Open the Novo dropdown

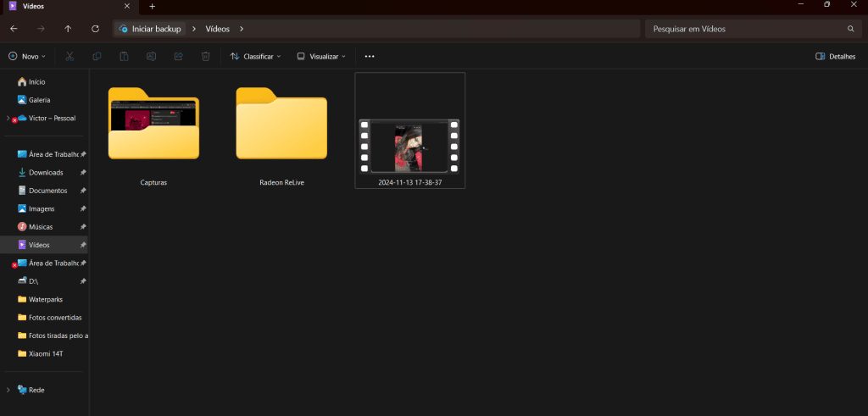[x=27, y=57]
